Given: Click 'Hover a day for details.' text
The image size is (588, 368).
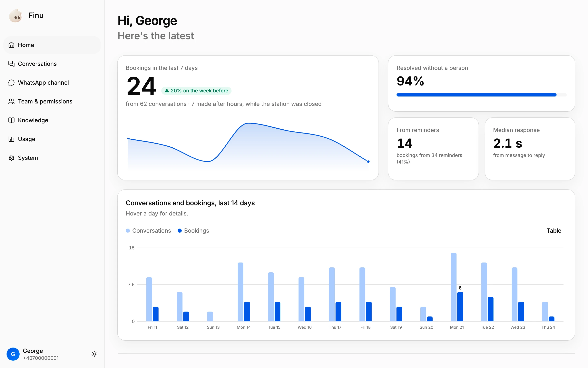Looking at the screenshot, I should pos(157,213).
